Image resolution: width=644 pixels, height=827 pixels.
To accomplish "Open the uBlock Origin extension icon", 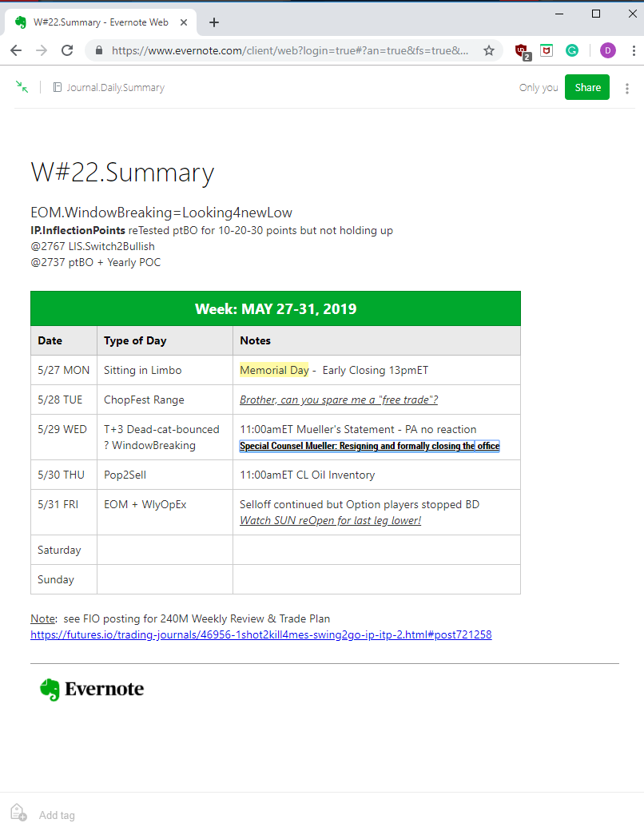I will pyautogui.click(x=523, y=51).
